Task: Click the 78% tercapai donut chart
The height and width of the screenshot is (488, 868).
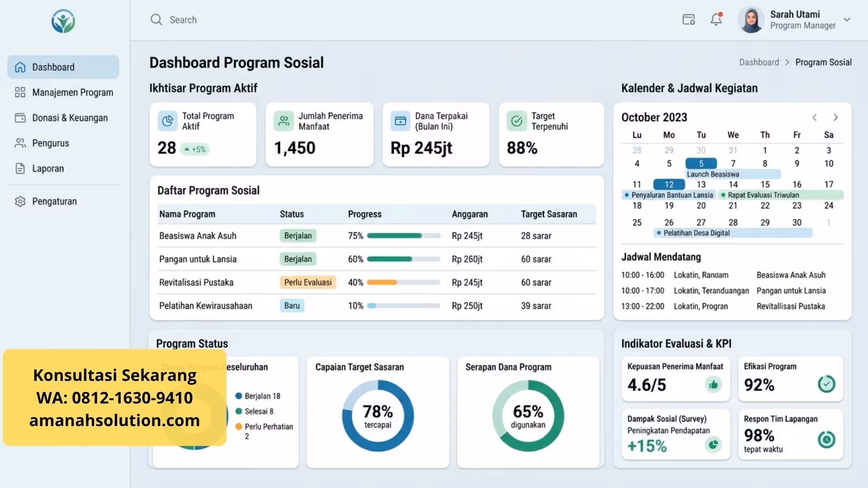Action: pos(378,416)
